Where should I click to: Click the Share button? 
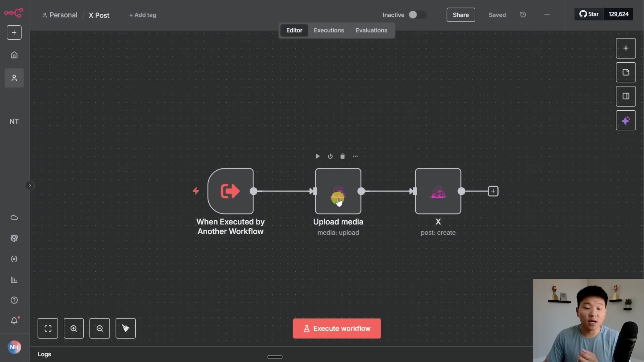point(461,15)
